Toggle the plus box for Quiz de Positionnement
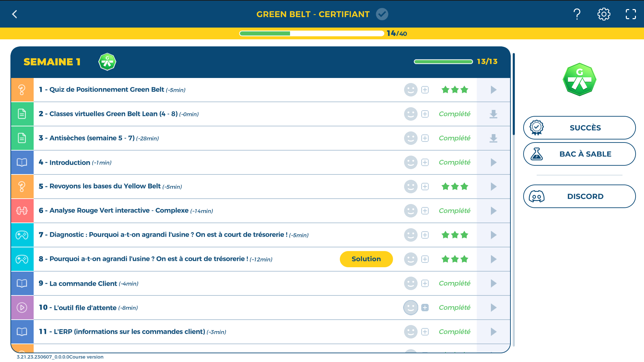The width and height of the screenshot is (644, 362). [425, 90]
